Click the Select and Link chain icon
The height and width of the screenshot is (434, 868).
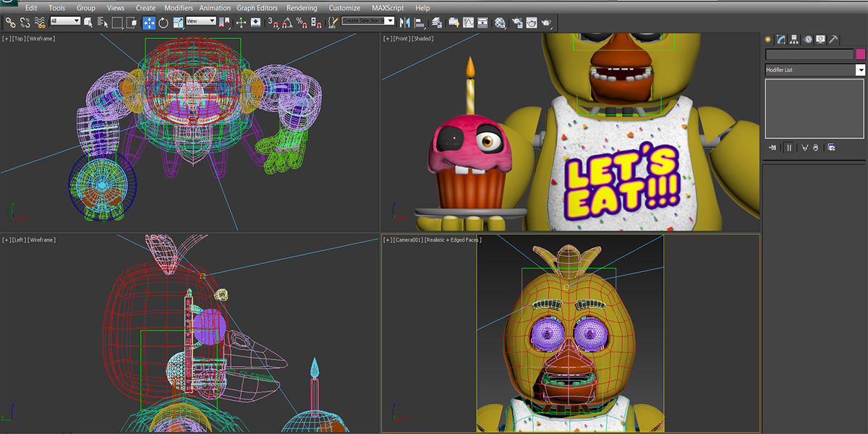pos(10,22)
